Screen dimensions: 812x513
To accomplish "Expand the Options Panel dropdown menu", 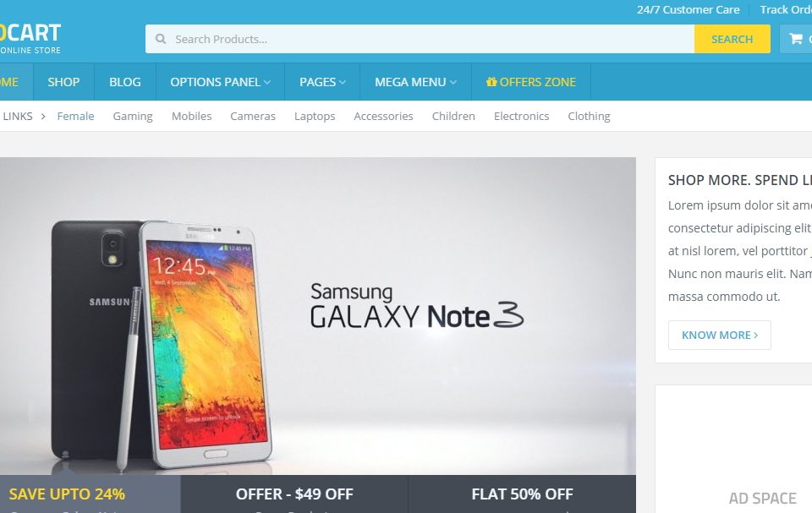I will 220,82.
